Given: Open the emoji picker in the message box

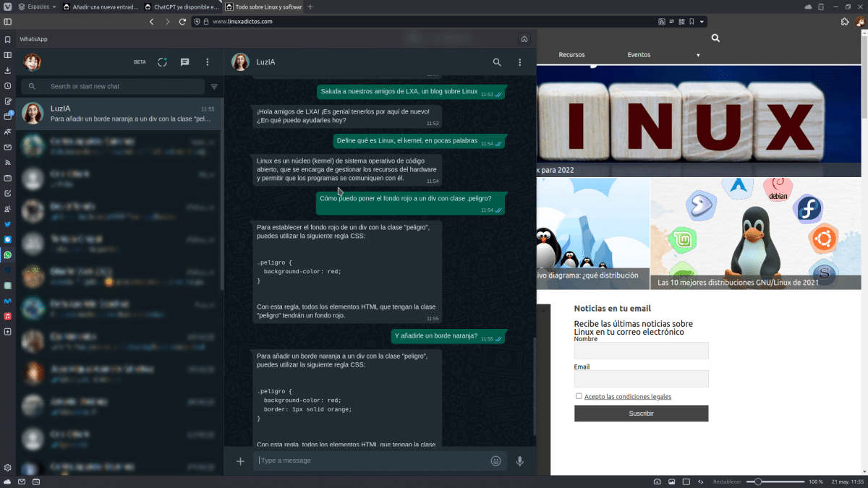Looking at the screenshot, I should coord(495,461).
